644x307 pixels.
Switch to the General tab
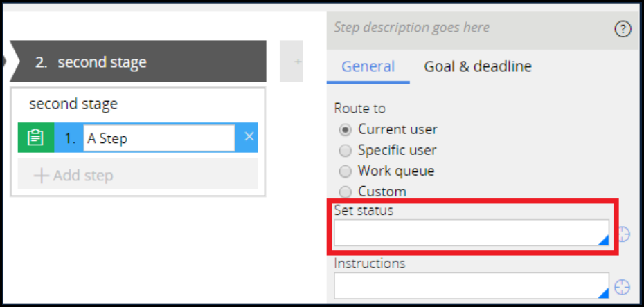(368, 66)
